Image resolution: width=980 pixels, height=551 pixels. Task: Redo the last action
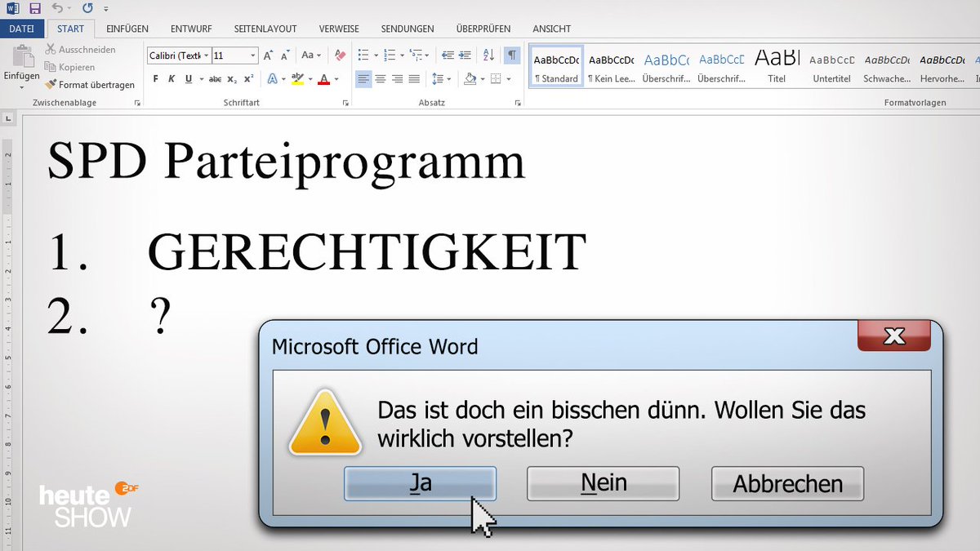tap(87, 8)
